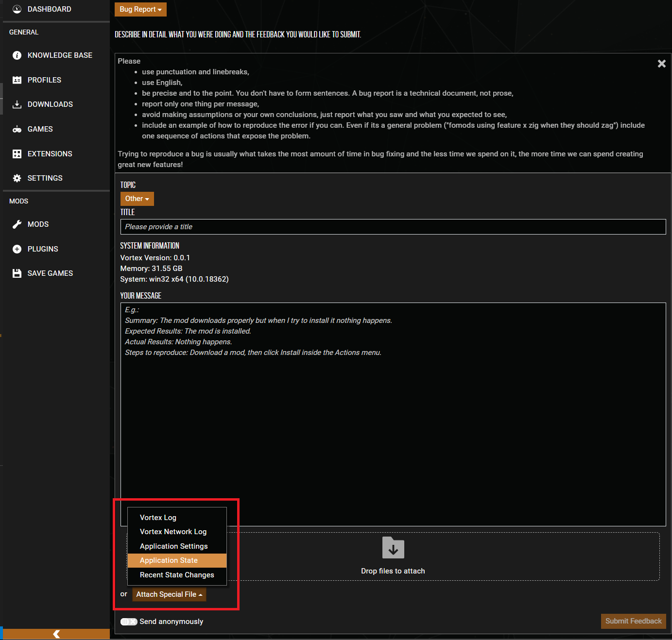The image size is (672, 640).
Task: Click the Submit Feedback button
Action: click(633, 621)
